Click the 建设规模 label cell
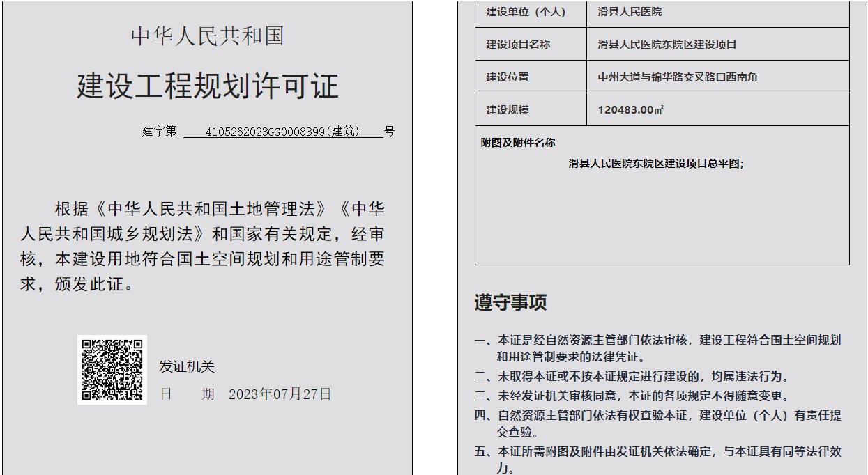This screenshot has width=868, height=475. tap(531, 109)
